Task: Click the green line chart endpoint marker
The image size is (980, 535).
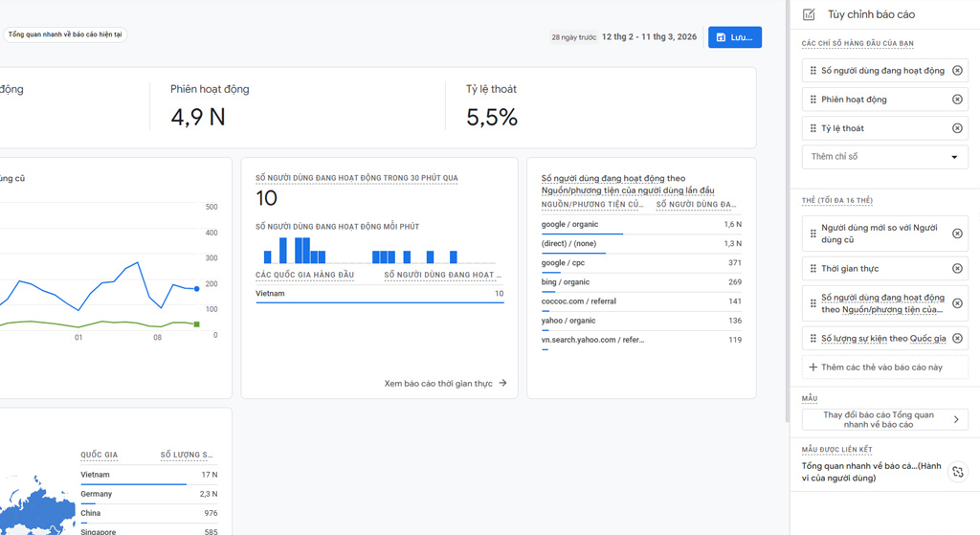Action: [x=197, y=324]
